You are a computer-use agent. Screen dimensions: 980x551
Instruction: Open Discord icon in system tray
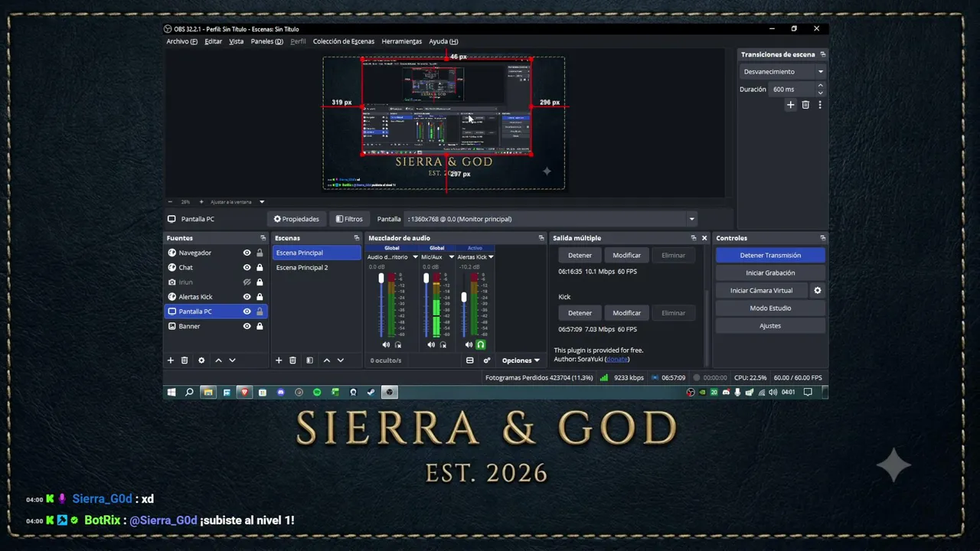click(x=726, y=393)
